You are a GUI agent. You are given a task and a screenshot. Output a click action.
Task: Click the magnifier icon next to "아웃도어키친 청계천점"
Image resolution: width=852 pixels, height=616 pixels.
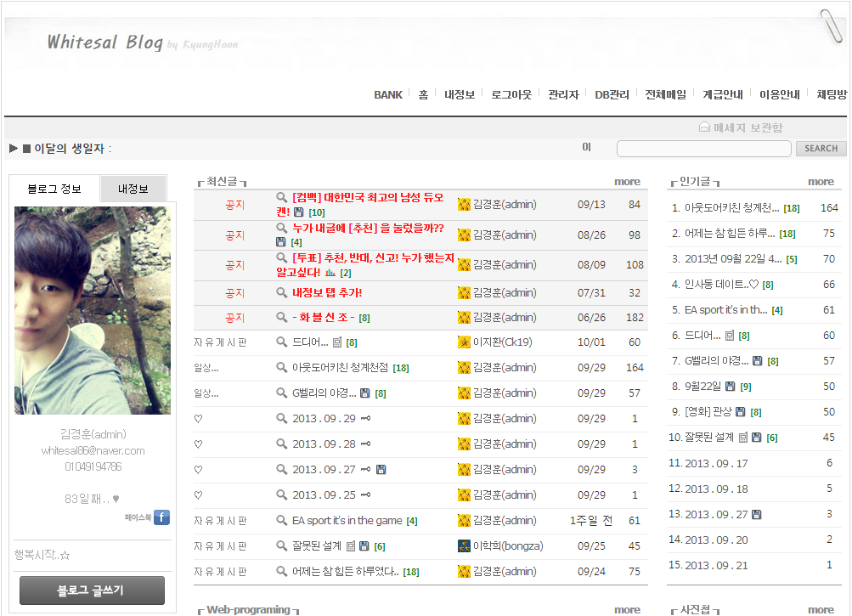[x=282, y=368]
